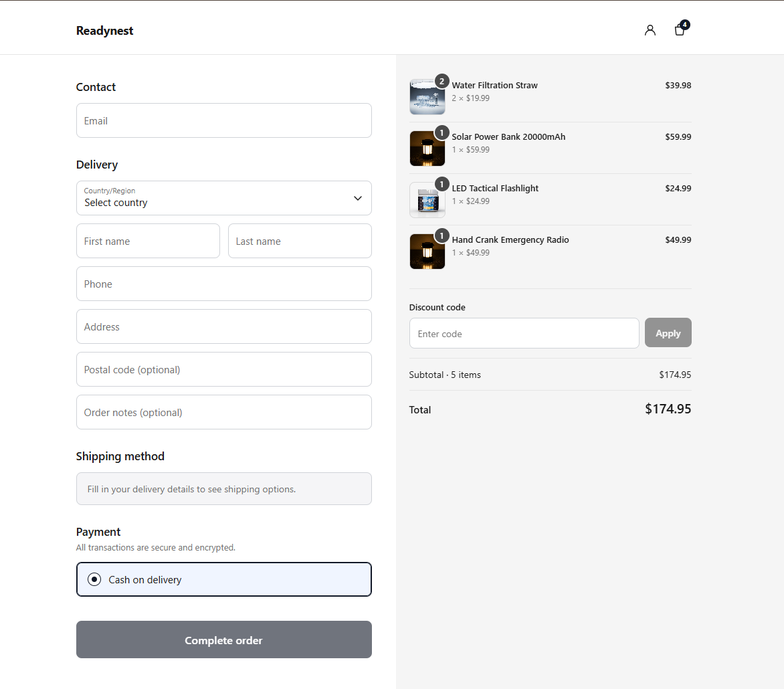
Task: Open the account profile icon
Action: [x=650, y=31]
